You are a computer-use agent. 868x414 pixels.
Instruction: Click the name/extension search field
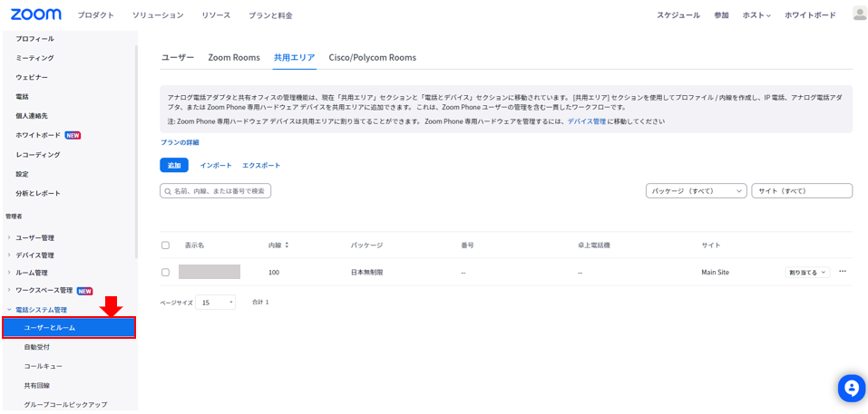pos(215,191)
